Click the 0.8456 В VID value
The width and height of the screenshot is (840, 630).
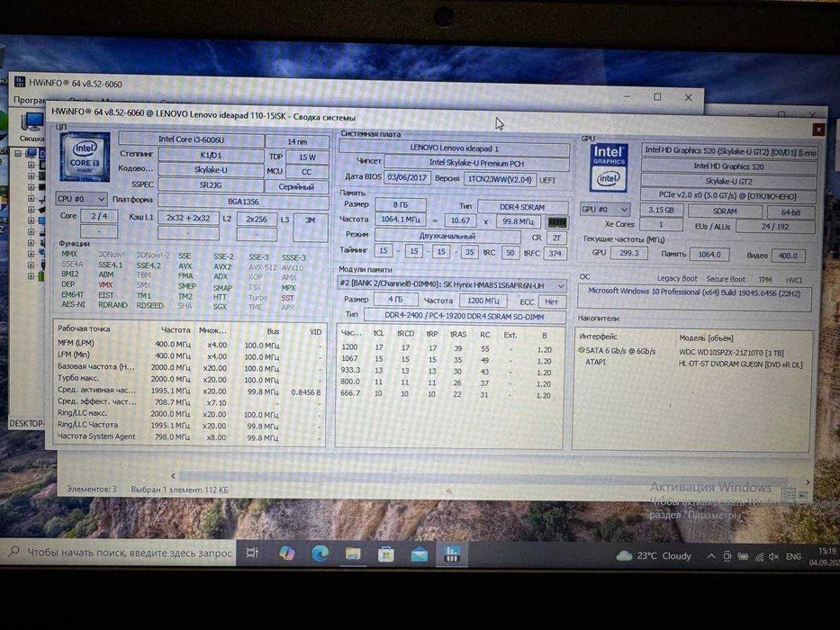pyautogui.click(x=306, y=392)
